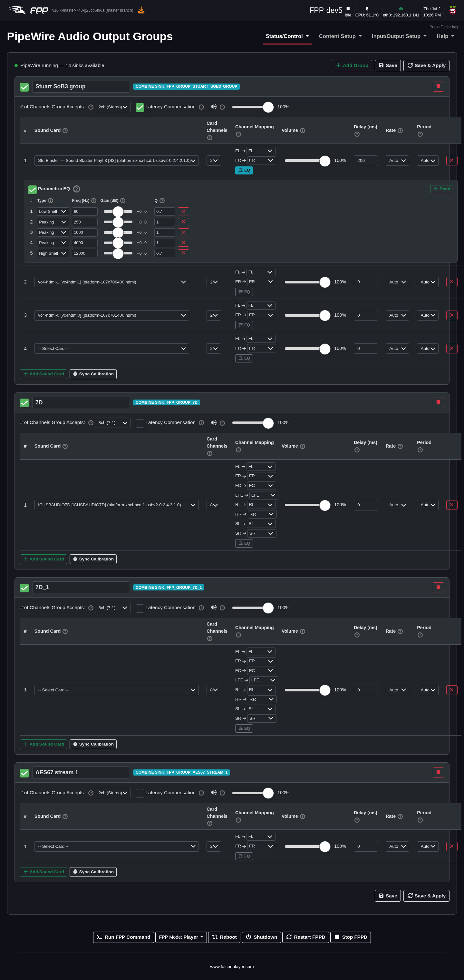Screen dimensions: 464x980
Task: Click Add Sound Card in 7D group
Action: (x=43, y=559)
